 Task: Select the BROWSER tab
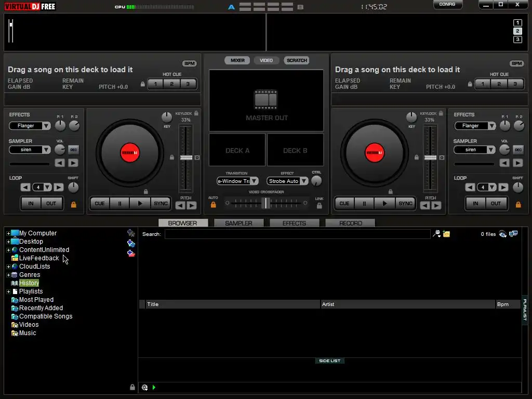183,223
